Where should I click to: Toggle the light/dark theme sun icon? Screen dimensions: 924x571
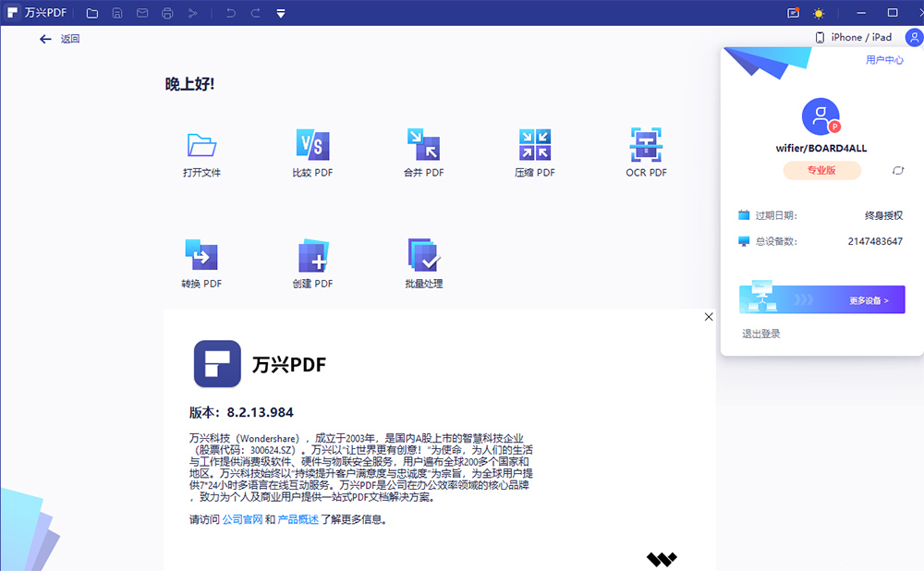[817, 13]
